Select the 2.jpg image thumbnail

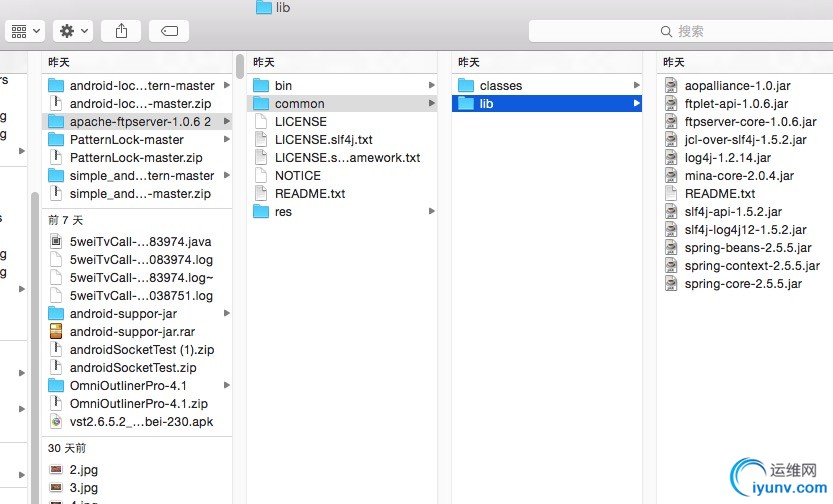pyautogui.click(x=56, y=469)
